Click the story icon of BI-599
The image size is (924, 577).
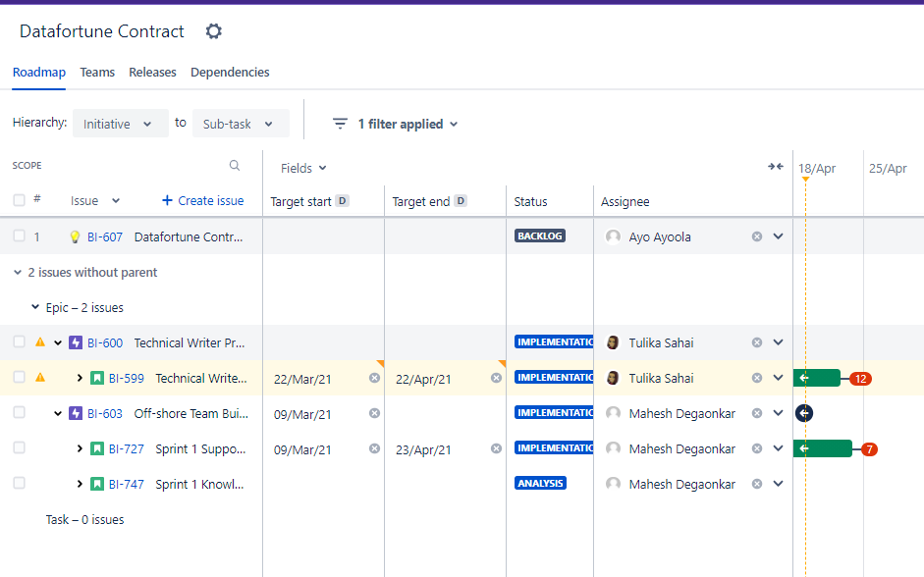96,378
